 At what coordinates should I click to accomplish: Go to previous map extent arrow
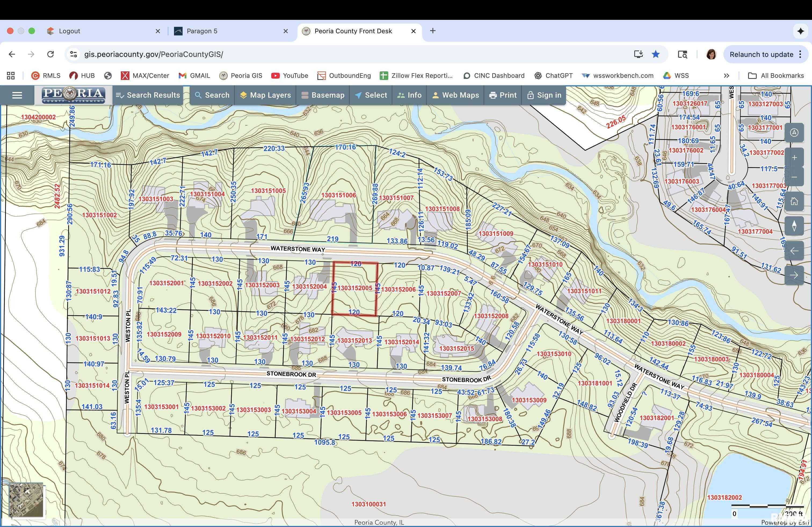coord(794,251)
